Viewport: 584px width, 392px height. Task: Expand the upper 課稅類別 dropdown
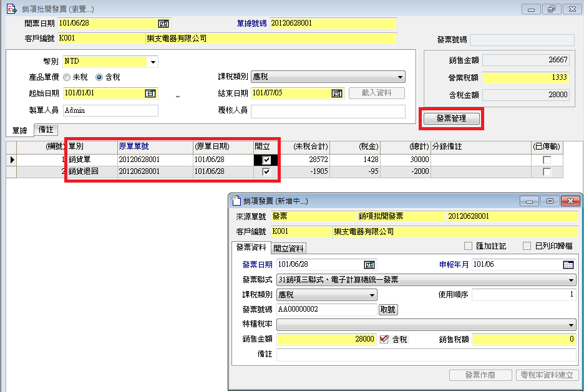[x=400, y=77]
